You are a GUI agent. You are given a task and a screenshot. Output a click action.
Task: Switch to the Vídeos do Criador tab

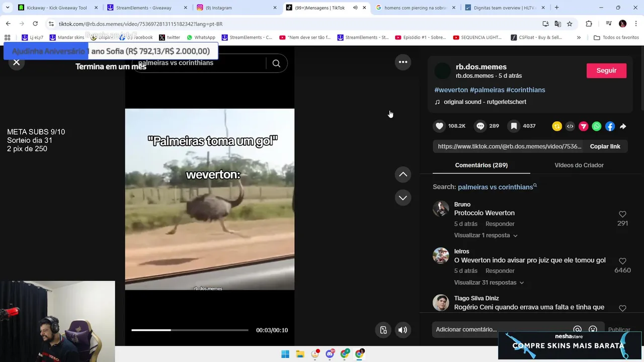click(x=579, y=165)
